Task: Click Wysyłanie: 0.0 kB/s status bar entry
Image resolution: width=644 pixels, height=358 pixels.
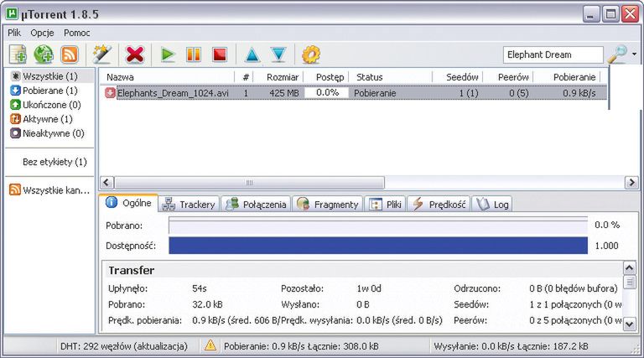Action: pos(511,346)
